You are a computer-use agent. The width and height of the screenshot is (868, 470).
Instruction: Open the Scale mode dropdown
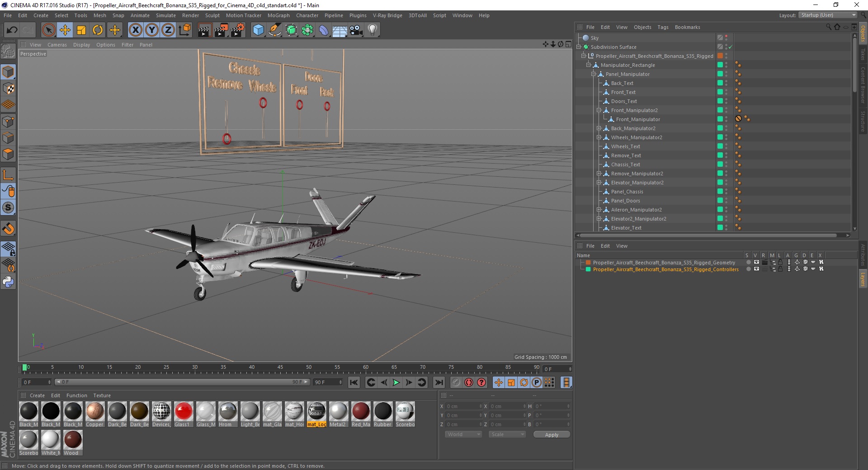pyautogui.click(x=507, y=434)
